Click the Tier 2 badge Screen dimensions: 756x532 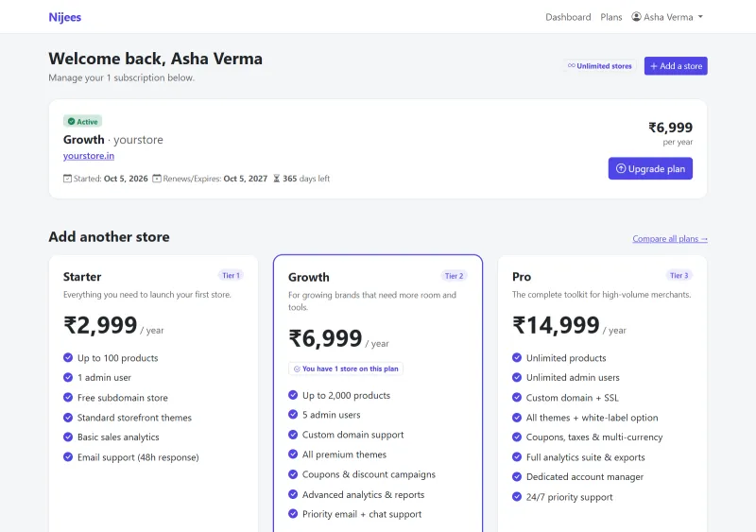pos(454,276)
